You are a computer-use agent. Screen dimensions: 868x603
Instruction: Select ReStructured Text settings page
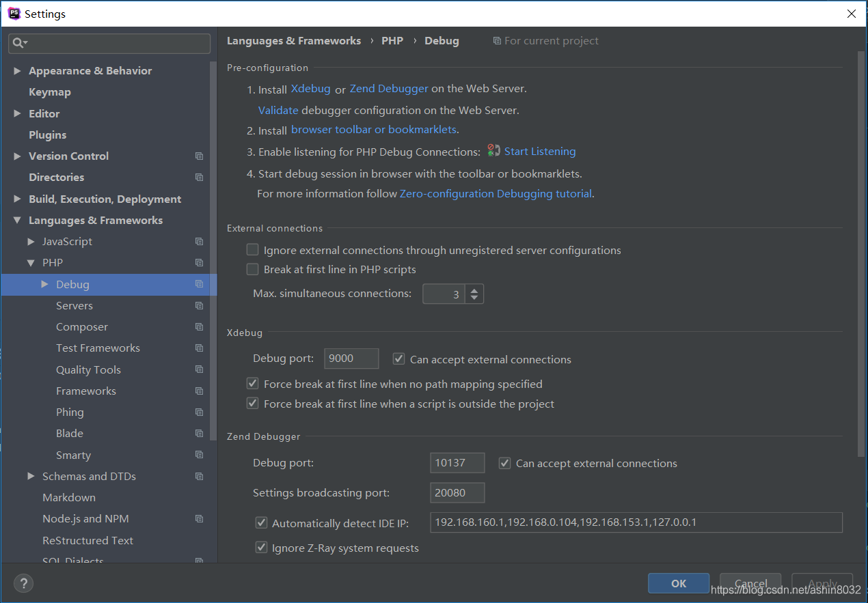(x=87, y=540)
